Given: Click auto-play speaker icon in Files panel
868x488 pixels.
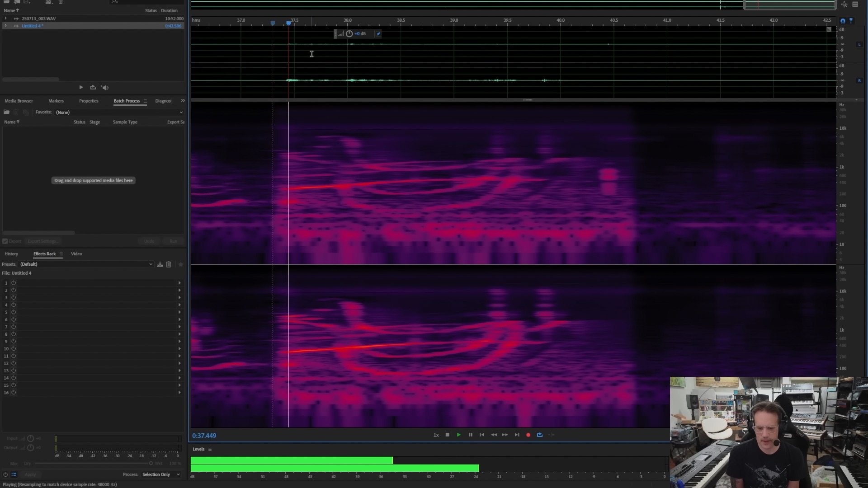Looking at the screenshot, I should (105, 88).
